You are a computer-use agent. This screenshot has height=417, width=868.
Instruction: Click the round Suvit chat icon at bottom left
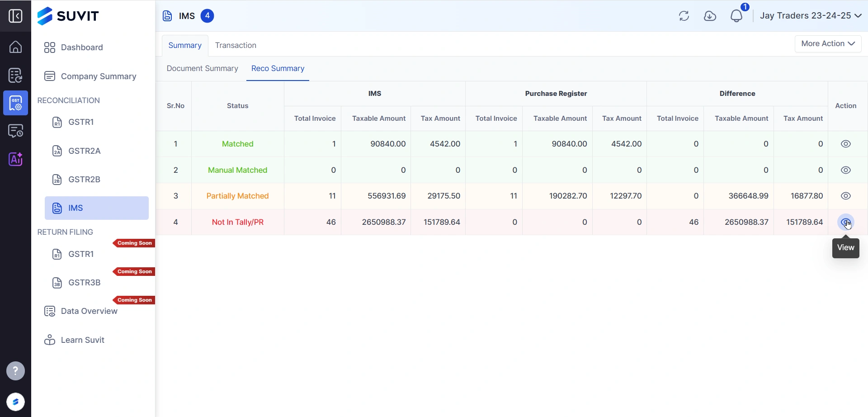[x=15, y=402]
